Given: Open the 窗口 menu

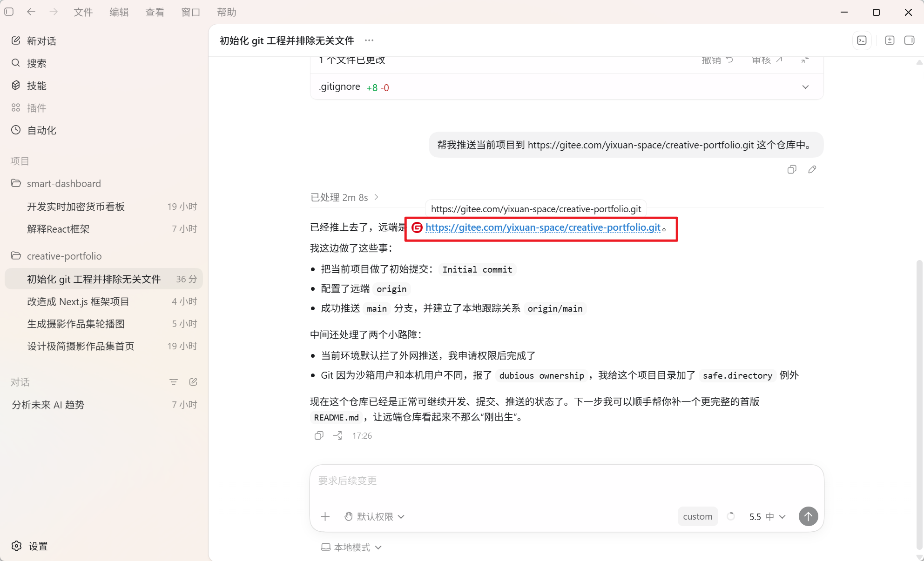Looking at the screenshot, I should pyautogui.click(x=191, y=12).
